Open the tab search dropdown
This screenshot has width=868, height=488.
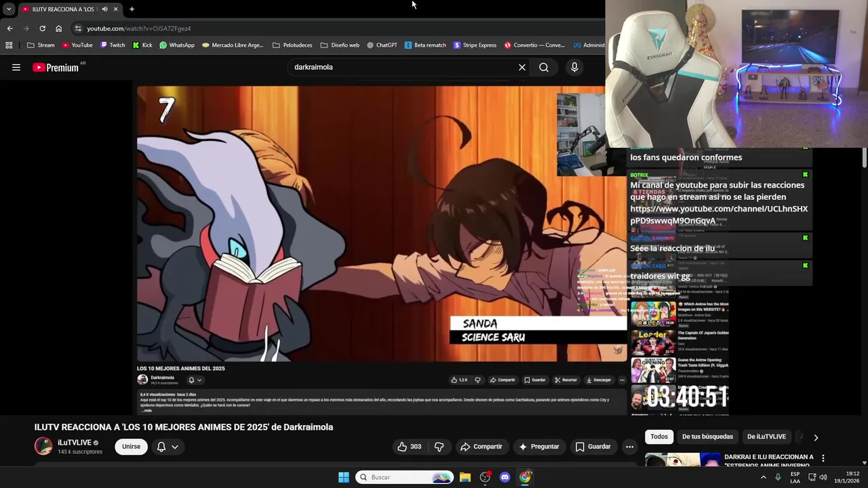[x=9, y=9]
